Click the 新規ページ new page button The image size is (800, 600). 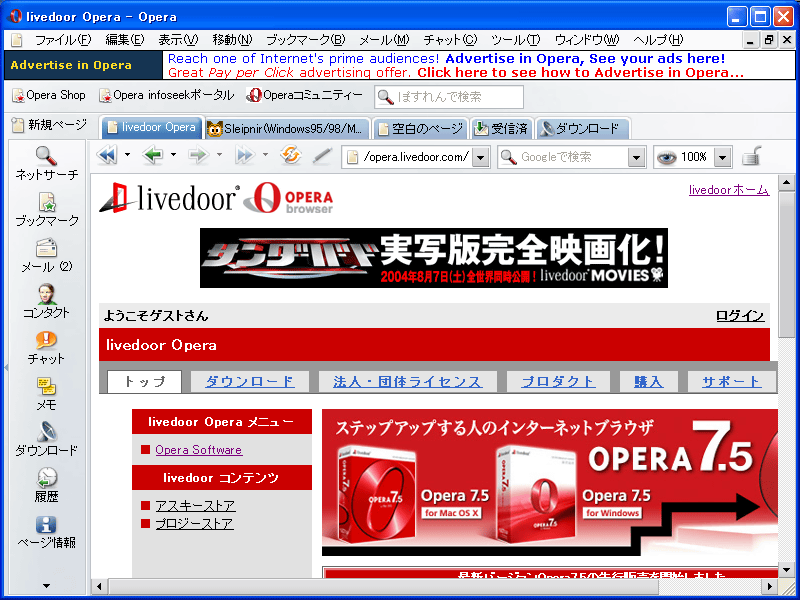(x=49, y=124)
